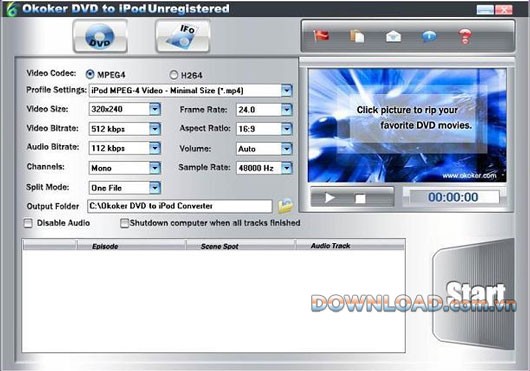Open the Aspect Ratio dropdown
Image resolution: width=530 pixels, height=371 pixels.
(x=287, y=128)
